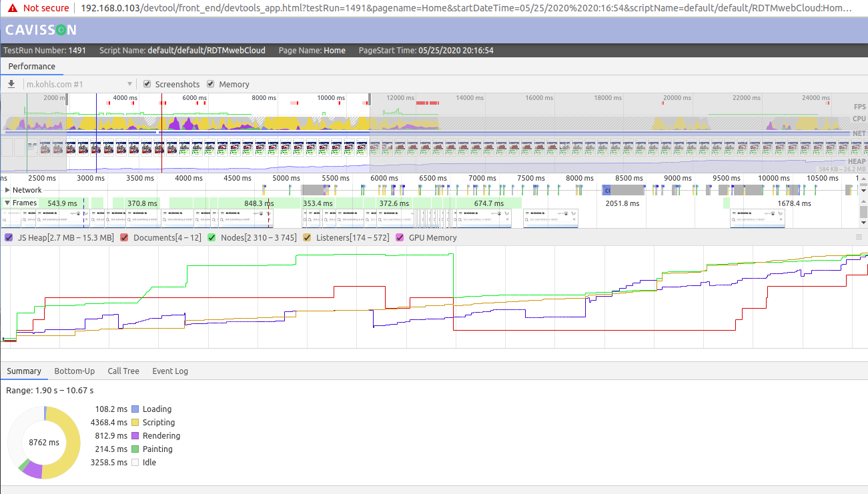Click the Not secure warning icon
The width and height of the screenshot is (868, 494).
pos(12,8)
